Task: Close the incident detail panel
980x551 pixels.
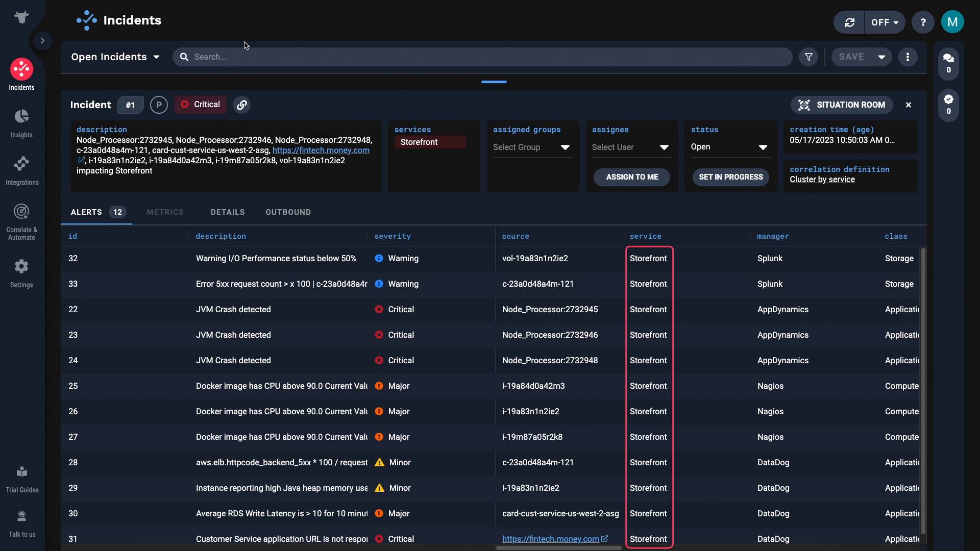Action: coord(909,105)
